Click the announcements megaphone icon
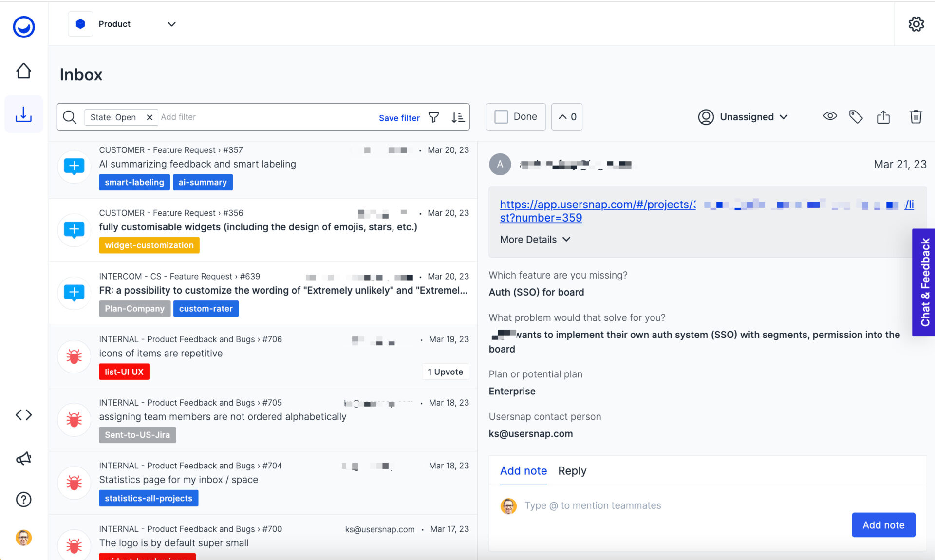The height and width of the screenshot is (560, 935). tap(23, 458)
